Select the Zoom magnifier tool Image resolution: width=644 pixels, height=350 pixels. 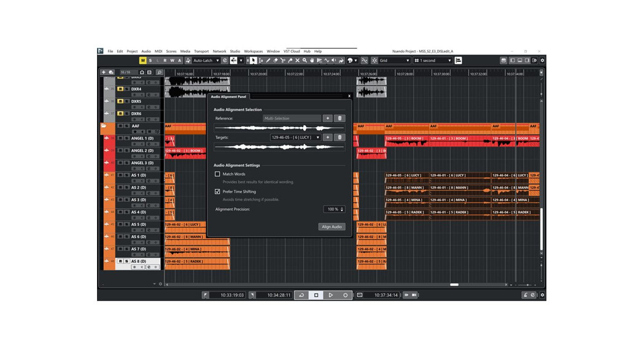pos(305,60)
